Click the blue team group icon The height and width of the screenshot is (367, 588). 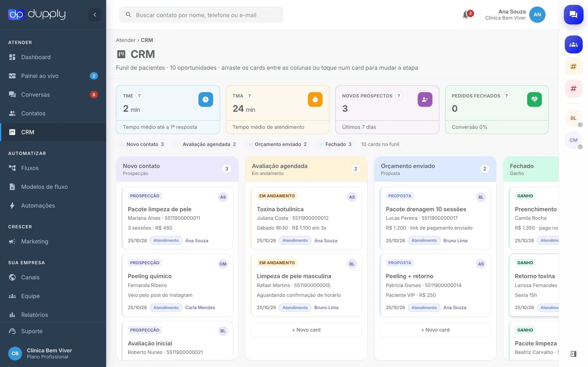[574, 44]
